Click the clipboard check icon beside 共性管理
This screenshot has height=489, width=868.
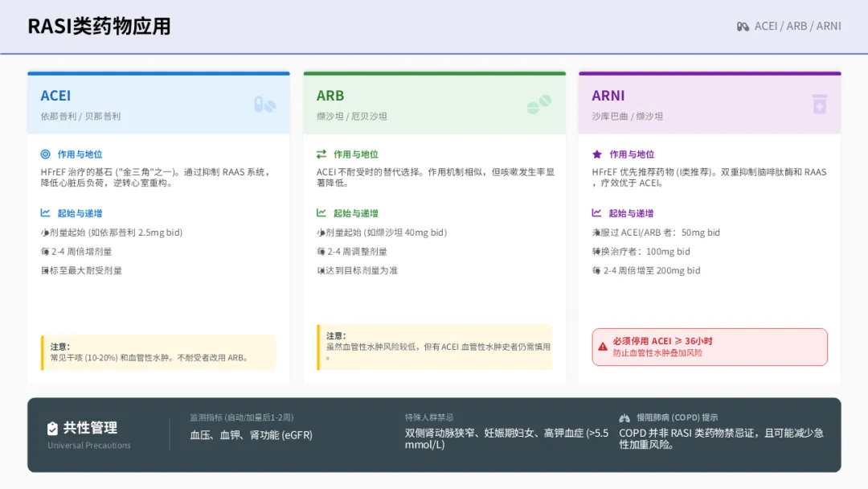point(52,428)
